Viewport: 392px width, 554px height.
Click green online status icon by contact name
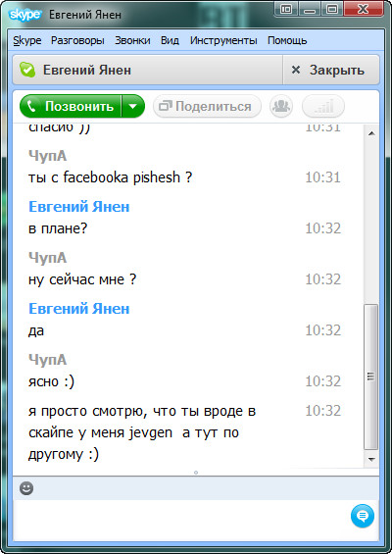27,70
